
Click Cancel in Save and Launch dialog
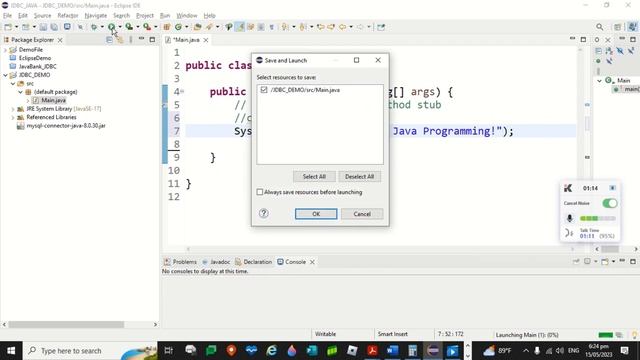[362, 214]
